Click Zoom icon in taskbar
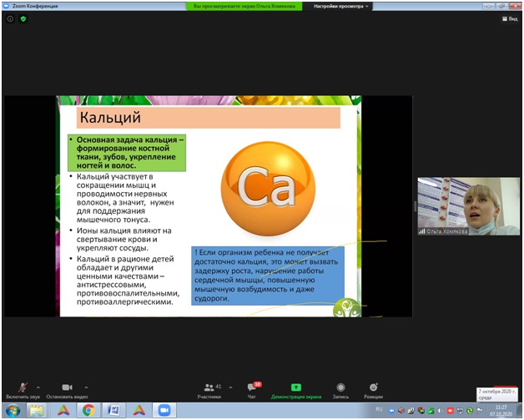 [164, 411]
